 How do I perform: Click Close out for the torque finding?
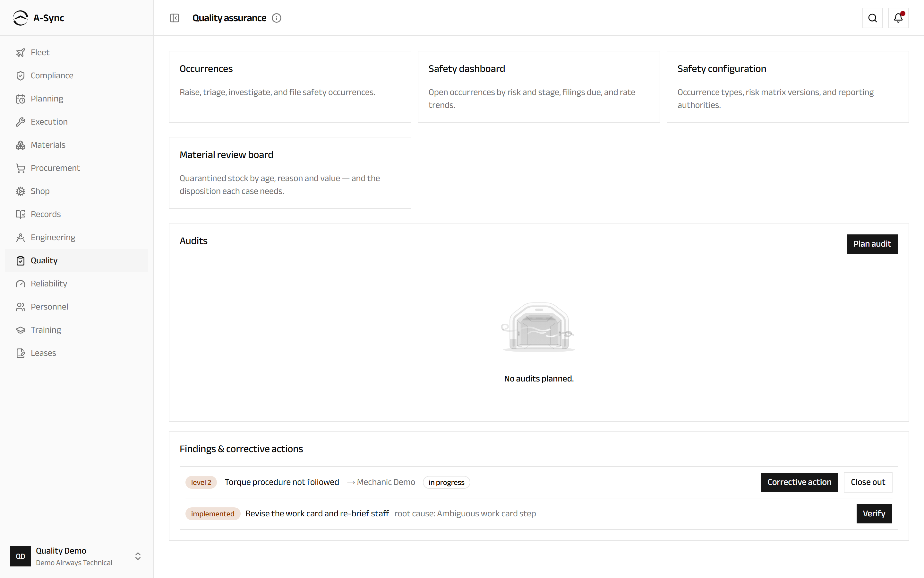click(x=868, y=482)
